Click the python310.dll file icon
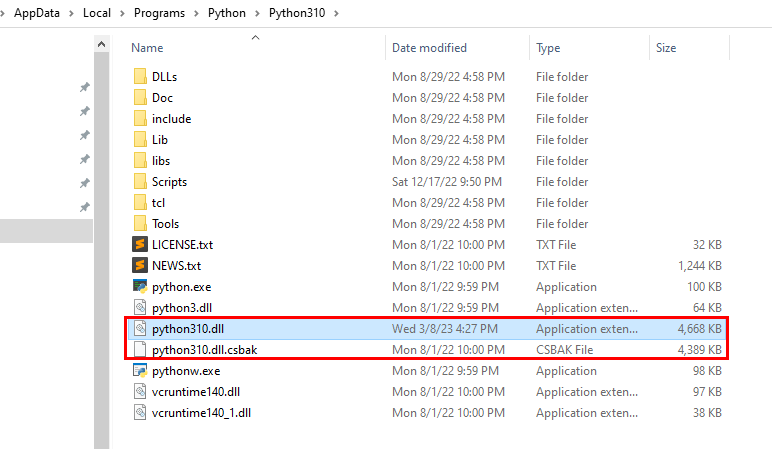This screenshot has height=449, width=772. click(x=140, y=329)
